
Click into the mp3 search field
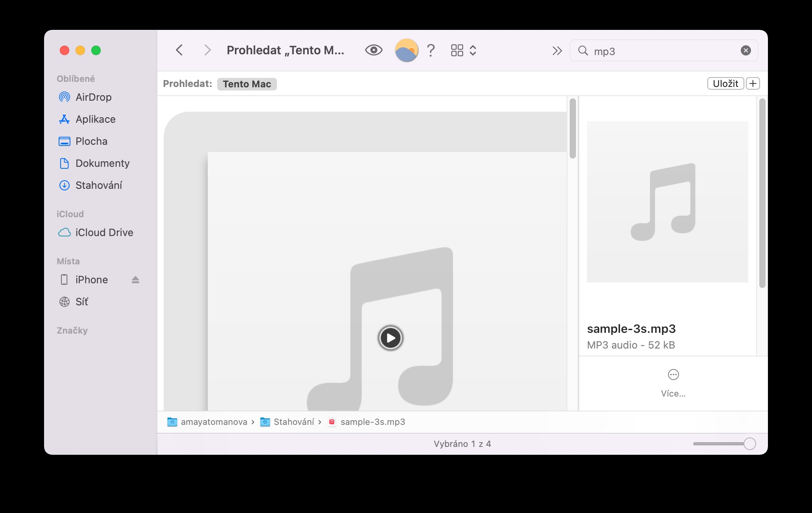click(x=661, y=51)
